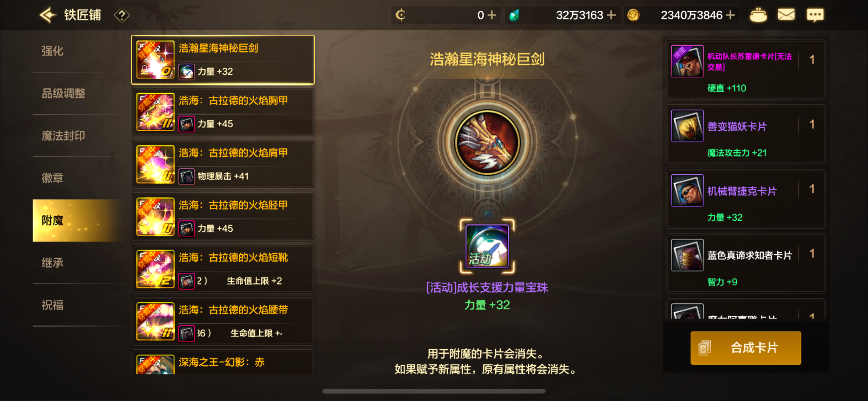Choose the 机械臂捷克卡片 card
Image resolution: width=868 pixels, height=401 pixels.
point(746,199)
